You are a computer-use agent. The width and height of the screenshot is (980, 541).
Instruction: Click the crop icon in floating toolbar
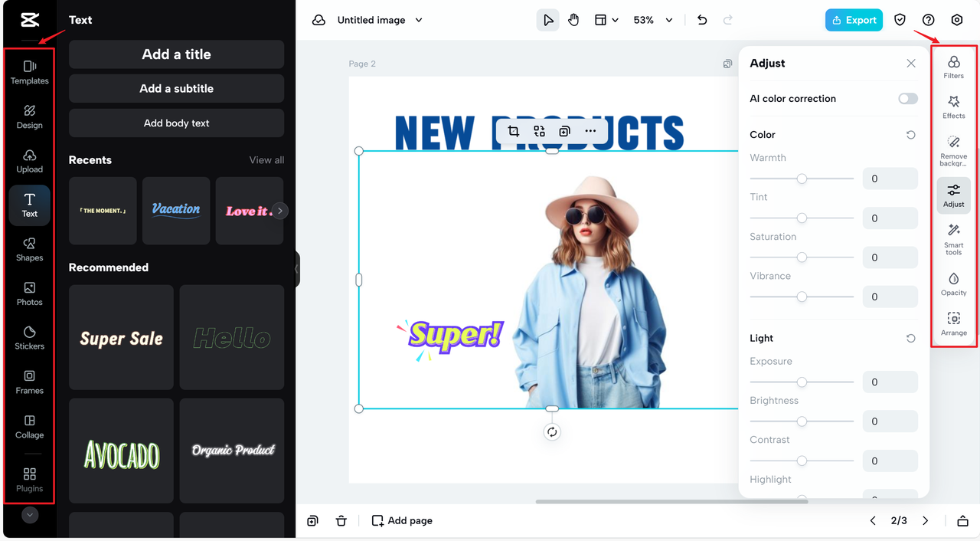pos(514,131)
